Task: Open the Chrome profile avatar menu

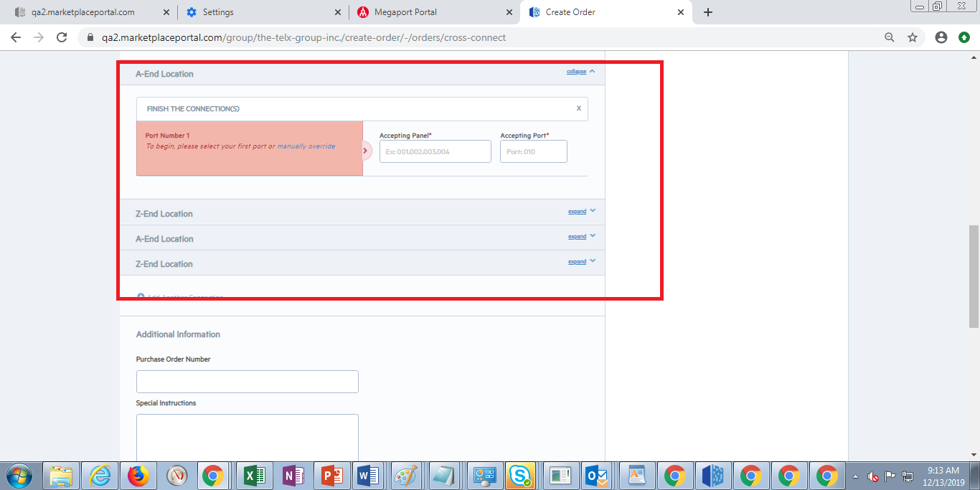Action: pos(941,37)
